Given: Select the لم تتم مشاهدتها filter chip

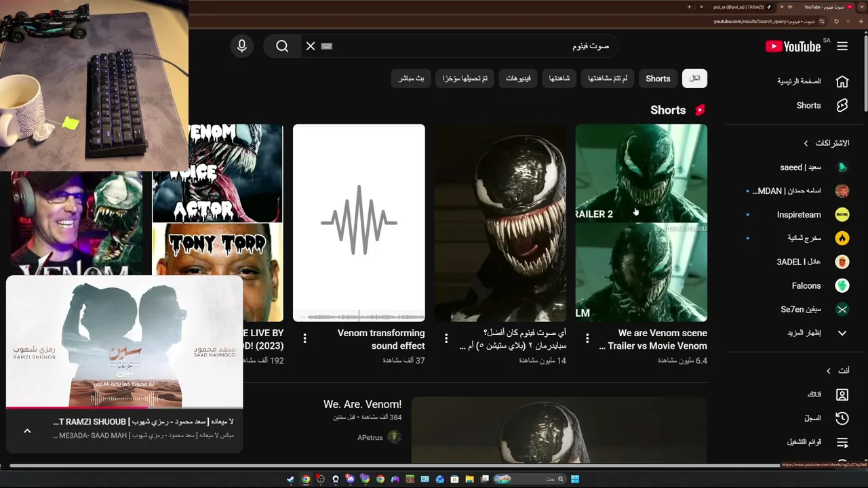Looking at the screenshot, I should pos(608,79).
